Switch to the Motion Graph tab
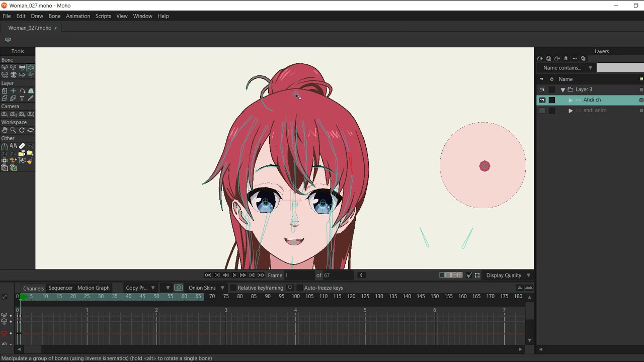The width and height of the screenshot is (644, 362). coord(93,288)
